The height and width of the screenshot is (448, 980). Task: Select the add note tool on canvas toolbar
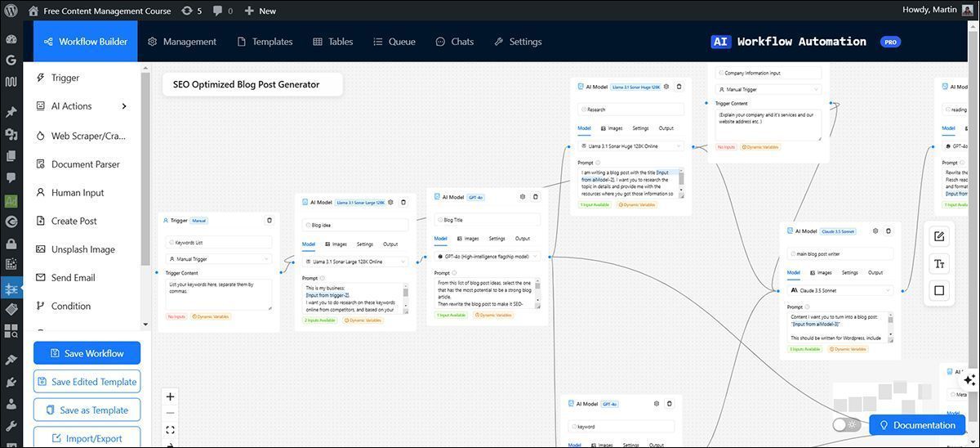939,236
